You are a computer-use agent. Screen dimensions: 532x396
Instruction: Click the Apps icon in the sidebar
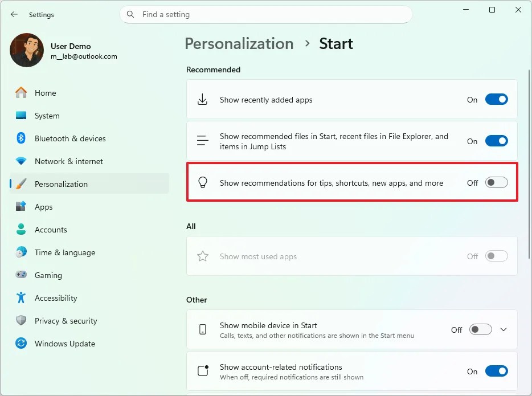coord(21,207)
